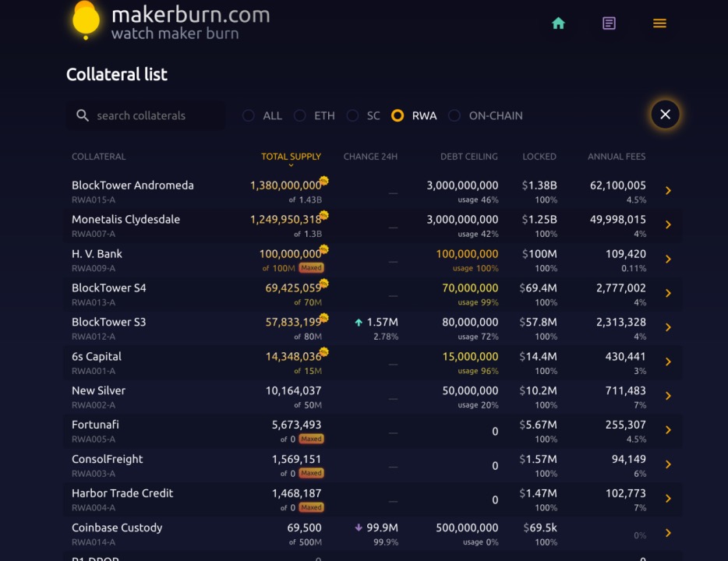Click fire badge next to BlockTower Andromeda supply
Image resolution: width=728 pixels, height=561 pixels.
pyautogui.click(x=323, y=181)
